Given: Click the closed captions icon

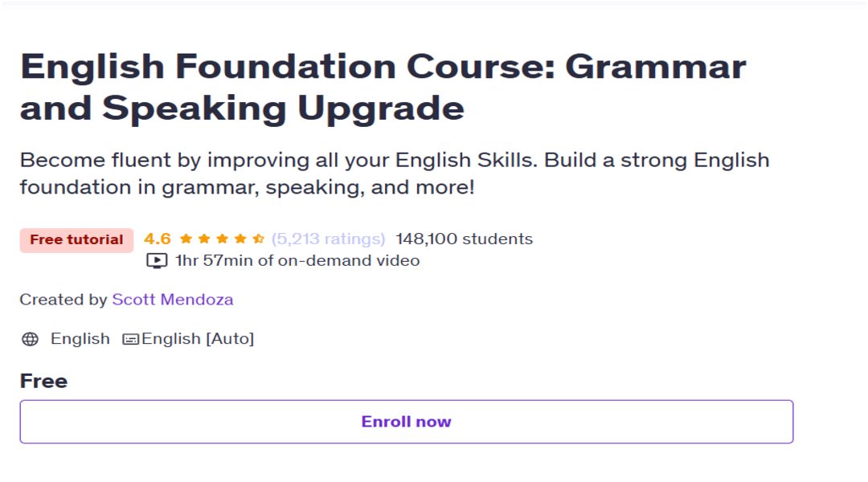Looking at the screenshot, I should (x=131, y=339).
